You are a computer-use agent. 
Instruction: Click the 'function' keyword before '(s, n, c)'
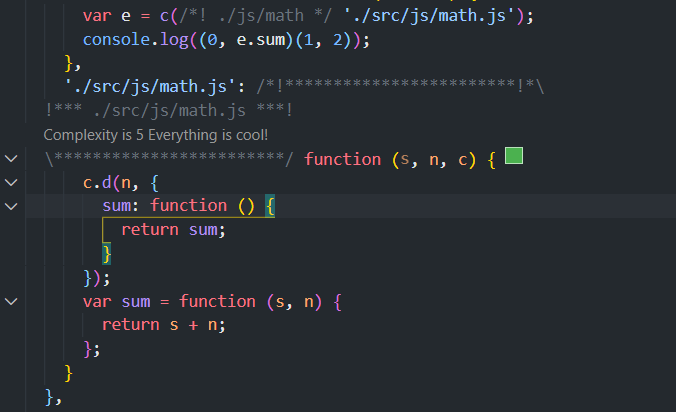click(x=343, y=159)
